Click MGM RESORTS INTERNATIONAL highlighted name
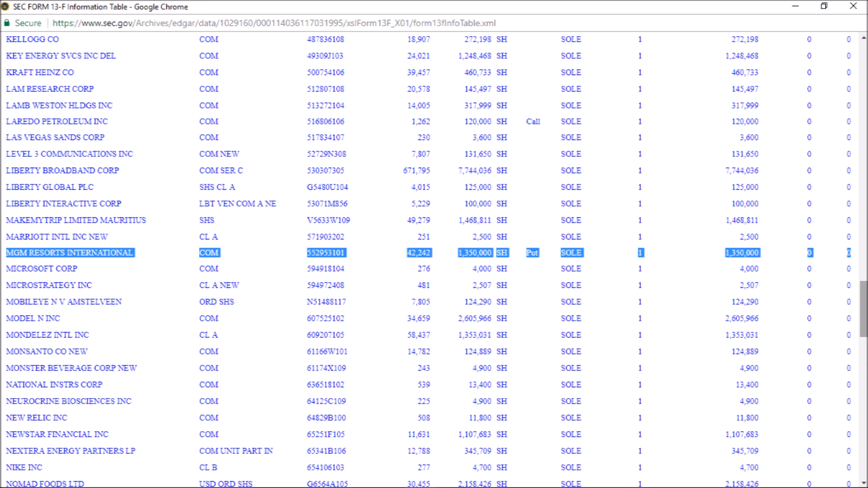Image resolution: width=868 pixels, height=488 pixels. click(70, 253)
